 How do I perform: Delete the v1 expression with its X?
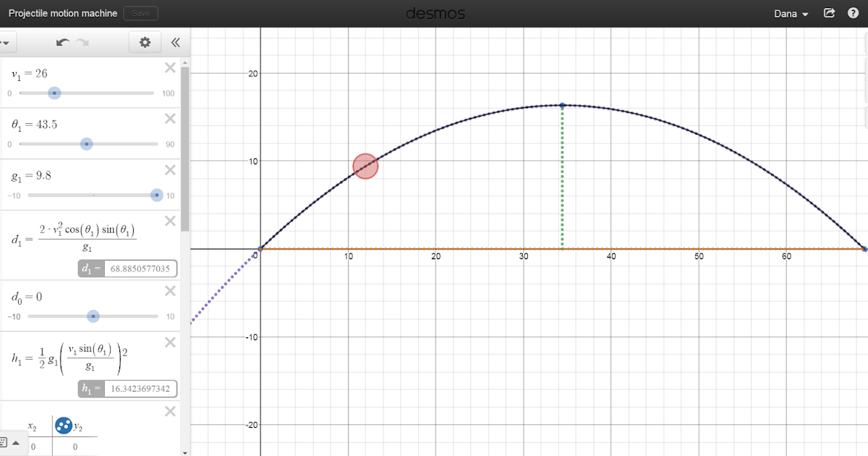click(169, 67)
